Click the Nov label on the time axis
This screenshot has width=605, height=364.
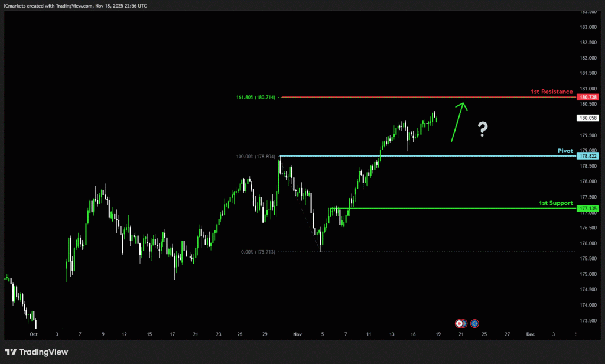297,334
